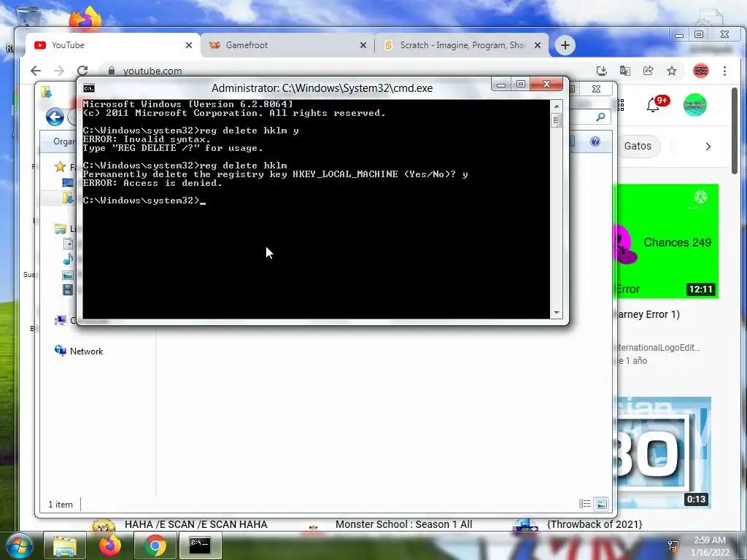
Task: Click the cmd scrollbar thumb
Action: (x=557, y=120)
